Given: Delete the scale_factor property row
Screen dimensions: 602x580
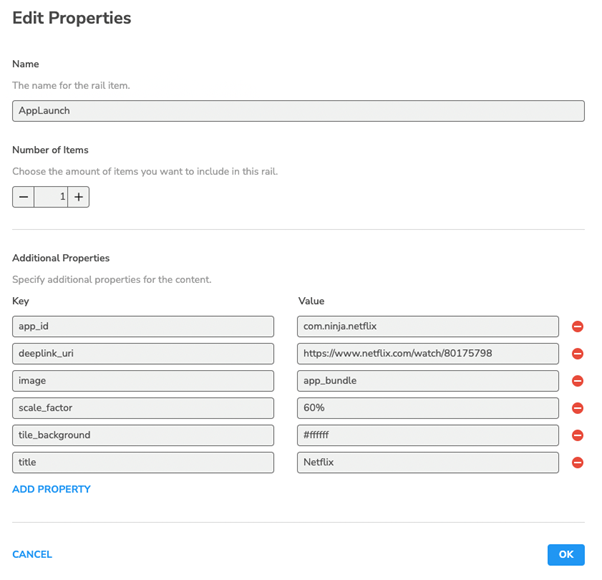Looking at the screenshot, I should [x=577, y=408].
